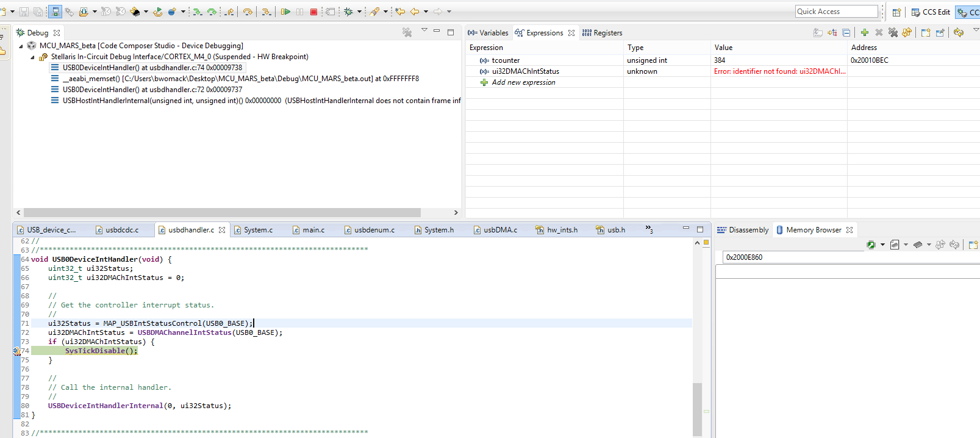This screenshot has height=438, width=980.
Task: Click the code editor vertical scrollbar
Action: (x=697, y=409)
